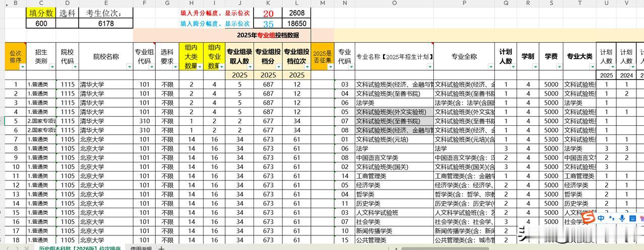Select column header O
This screenshot has height=250, width=644.
(x=394, y=4)
